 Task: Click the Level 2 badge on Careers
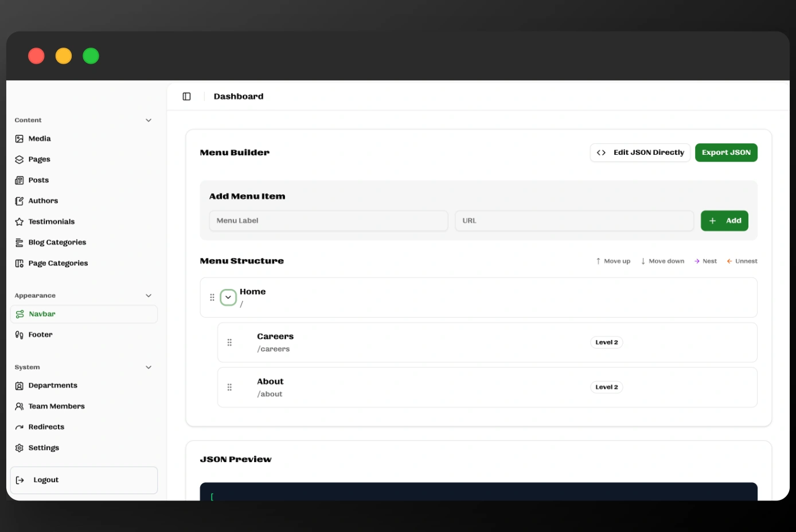607,342
